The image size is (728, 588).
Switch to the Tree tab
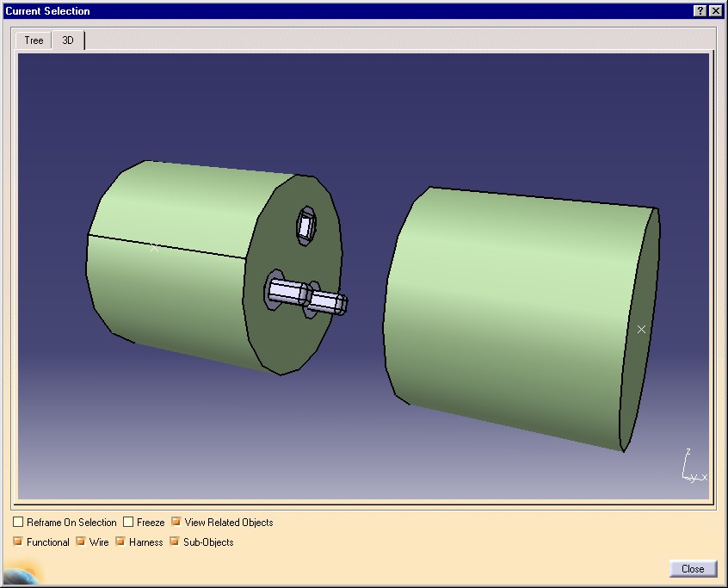click(x=34, y=40)
